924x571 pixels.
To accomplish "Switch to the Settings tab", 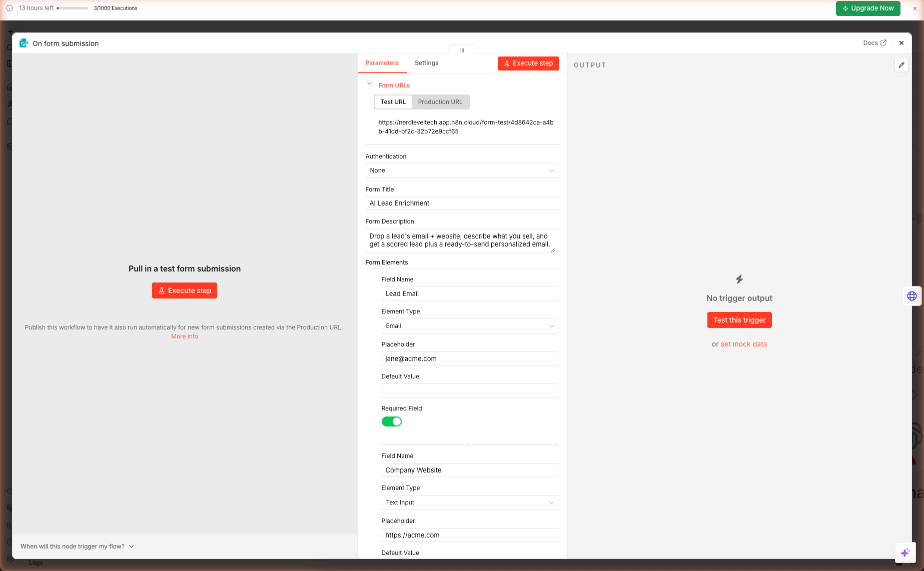I will coord(426,63).
